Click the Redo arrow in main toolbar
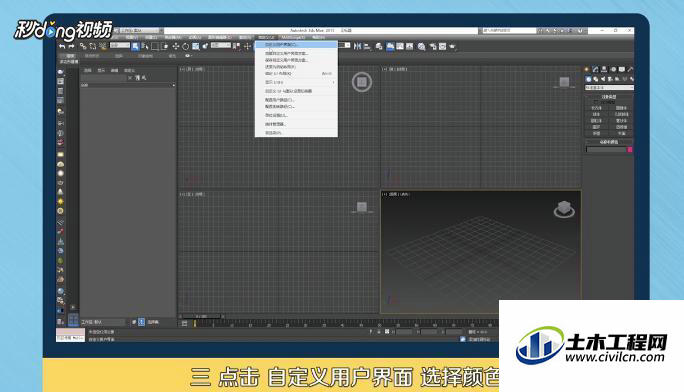 coord(71,46)
